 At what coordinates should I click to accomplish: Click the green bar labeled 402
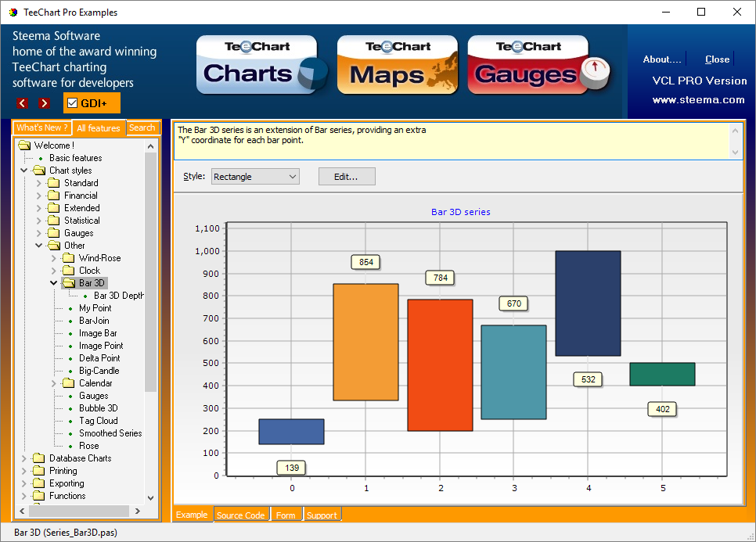click(x=662, y=375)
